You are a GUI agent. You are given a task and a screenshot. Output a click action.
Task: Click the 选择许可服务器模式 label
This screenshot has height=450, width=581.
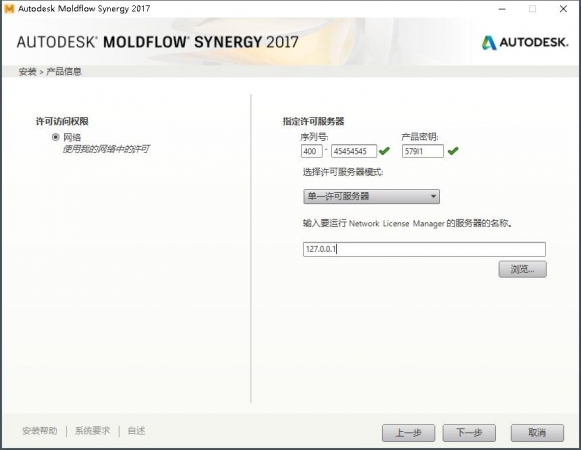pos(343,172)
